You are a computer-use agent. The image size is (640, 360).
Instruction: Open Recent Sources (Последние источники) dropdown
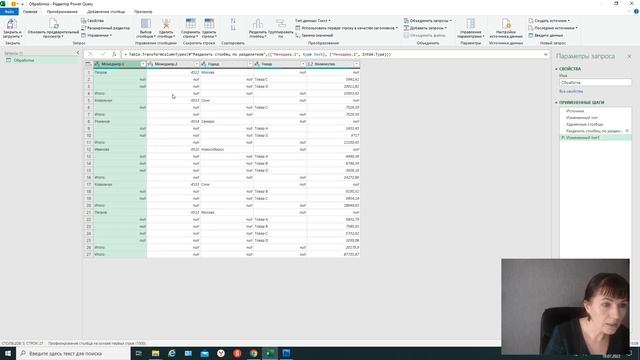click(553, 28)
